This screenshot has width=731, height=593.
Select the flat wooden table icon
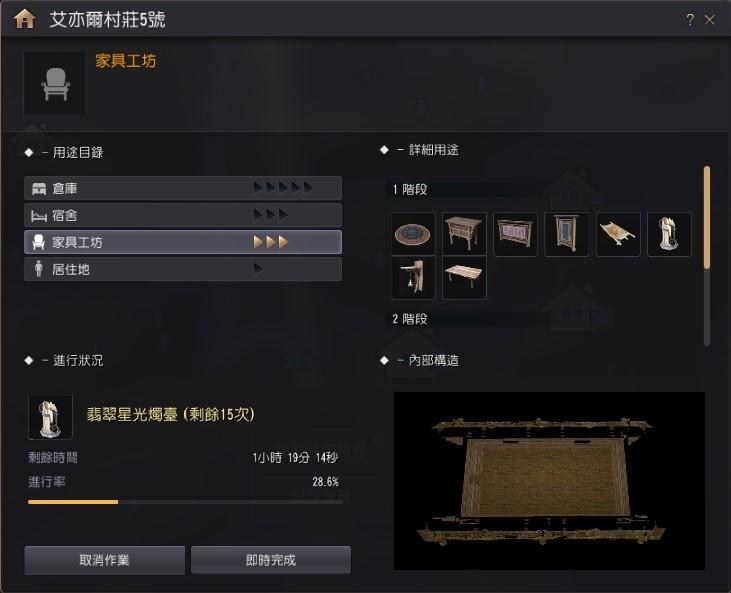pos(464,277)
